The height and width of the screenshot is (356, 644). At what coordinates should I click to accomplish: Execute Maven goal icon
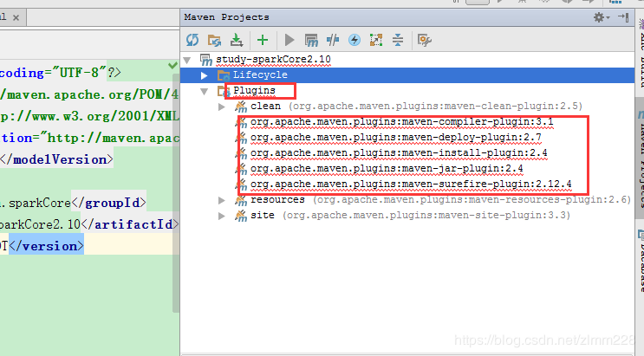tap(311, 40)
